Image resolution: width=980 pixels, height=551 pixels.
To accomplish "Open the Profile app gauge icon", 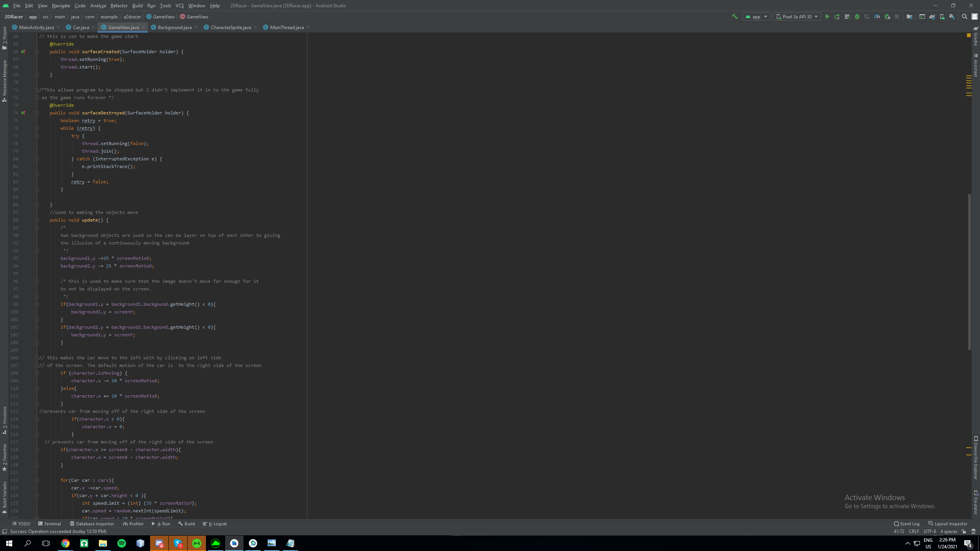I will 877,17.
